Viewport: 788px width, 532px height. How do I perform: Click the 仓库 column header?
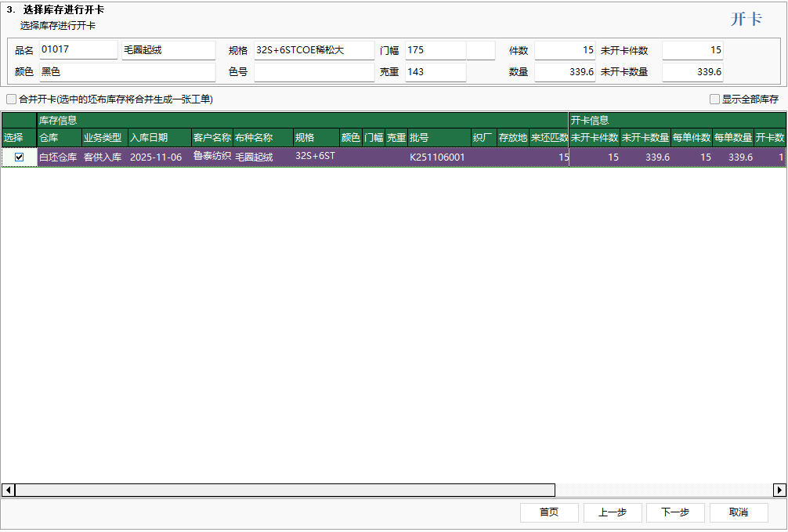coord(59,138)
